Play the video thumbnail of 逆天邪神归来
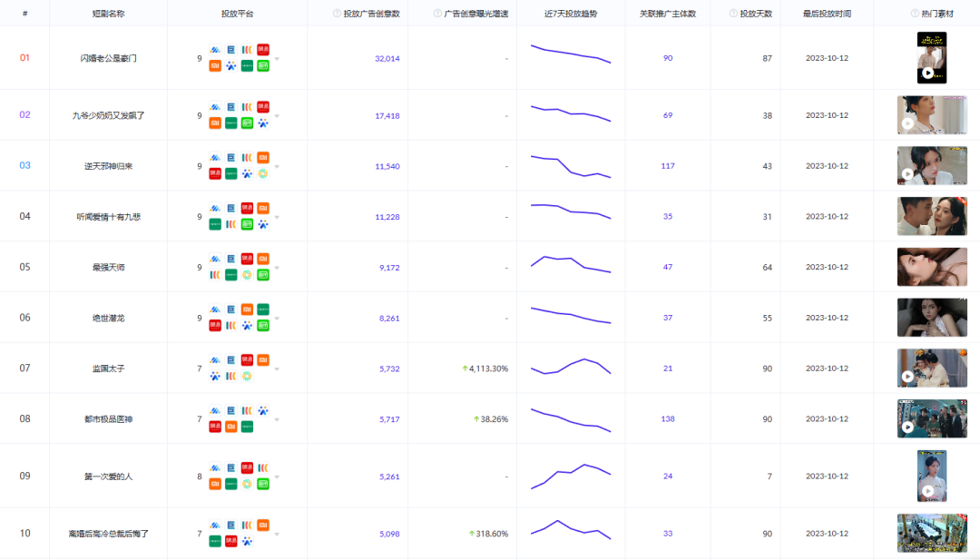This screenshot has width=980, height=560. click(x=907, y=174)
